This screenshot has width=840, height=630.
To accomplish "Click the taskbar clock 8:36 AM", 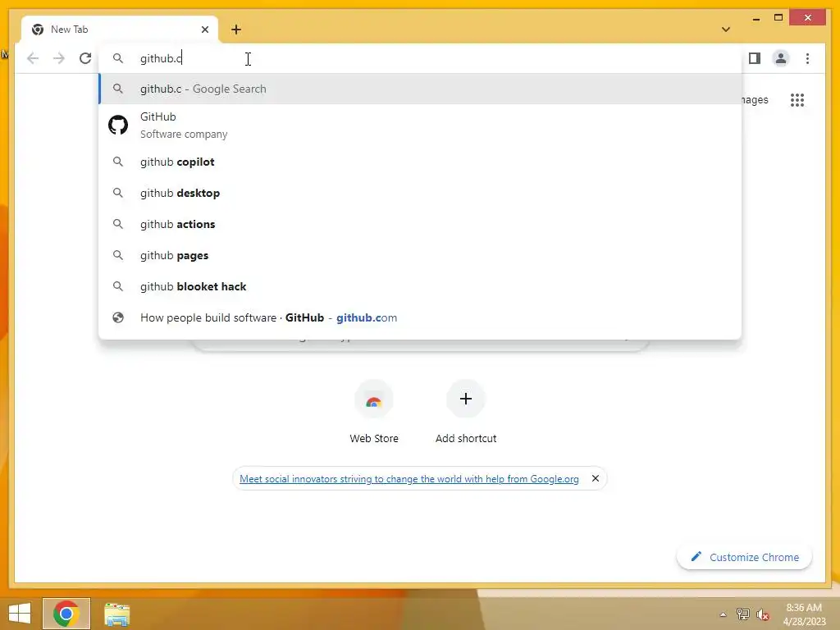I will [x=804, y=614].
